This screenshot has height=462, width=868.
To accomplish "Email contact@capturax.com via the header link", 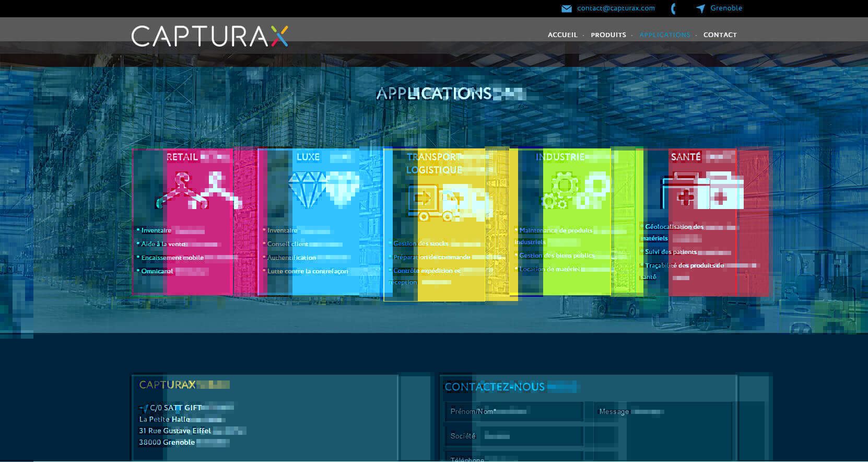I will click(616, 8).
